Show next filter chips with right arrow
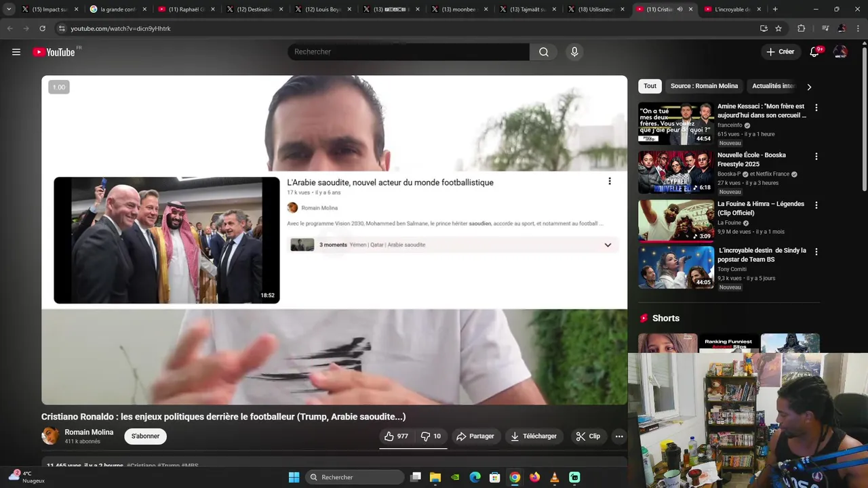This screenshot has width=868, height=488. tap(809, 87)
